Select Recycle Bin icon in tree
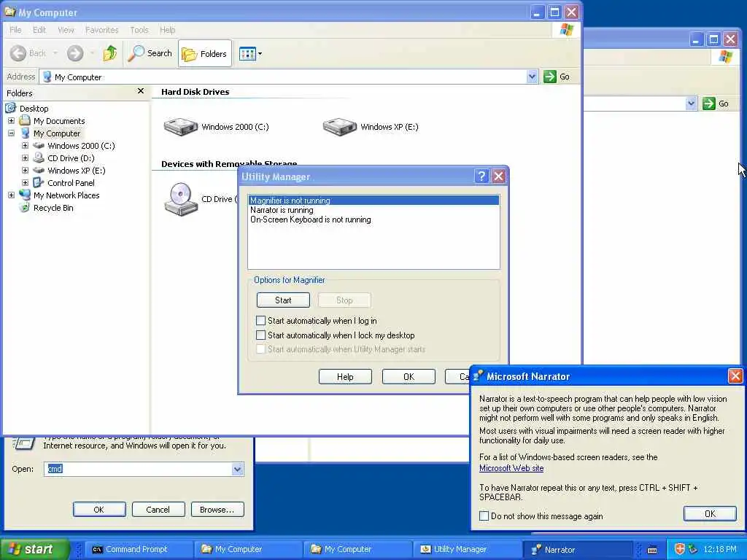747x560 pixels. pos(24,208)
